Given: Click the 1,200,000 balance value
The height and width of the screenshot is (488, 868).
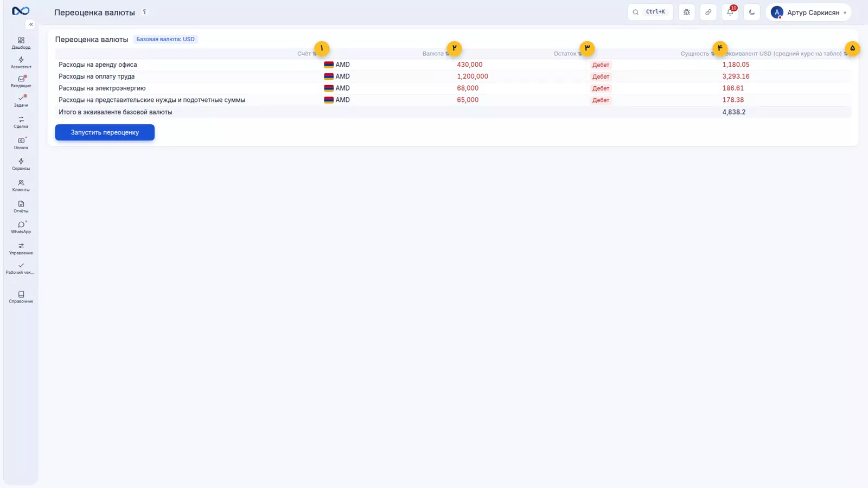Looking at the screenshot, I should point(472,76).
